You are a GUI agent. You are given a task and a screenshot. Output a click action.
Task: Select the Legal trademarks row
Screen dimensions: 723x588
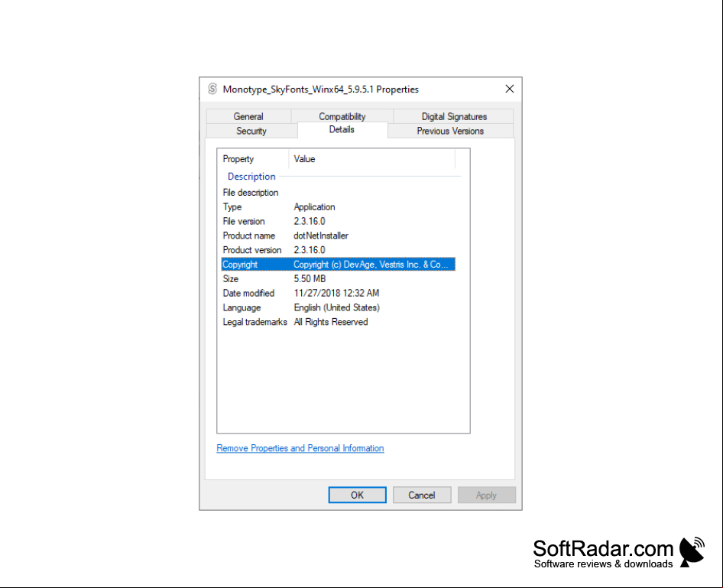coord(339,321)
